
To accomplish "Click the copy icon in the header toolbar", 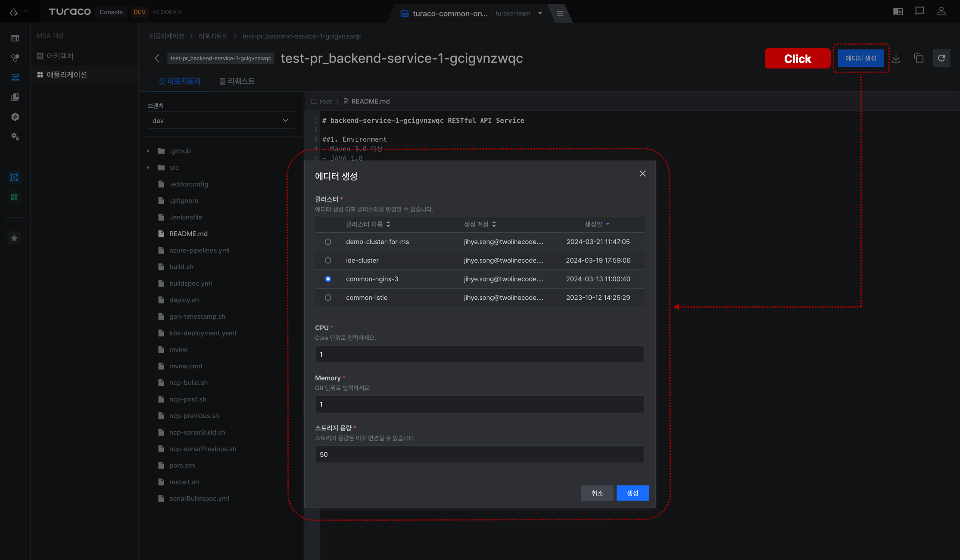I will click(919, 58).
